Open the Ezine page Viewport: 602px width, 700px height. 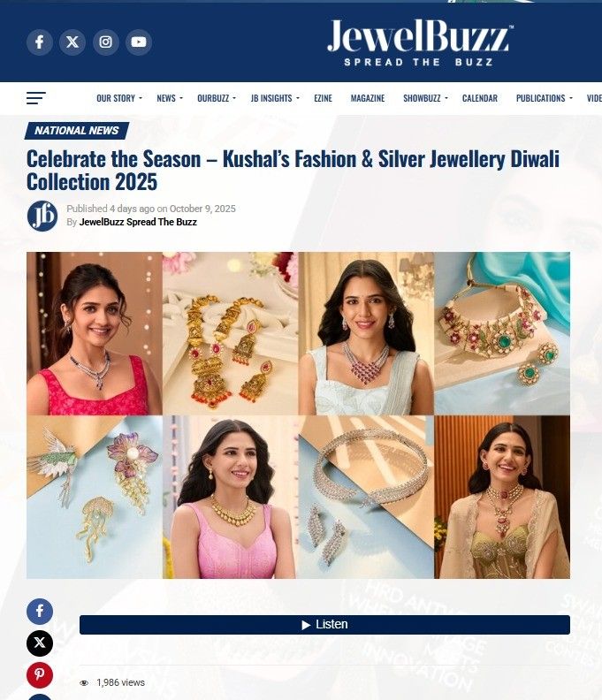(x=323, y=98)
